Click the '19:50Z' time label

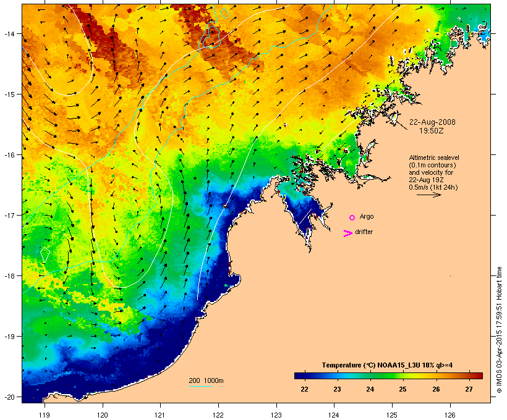pos(432,131)
